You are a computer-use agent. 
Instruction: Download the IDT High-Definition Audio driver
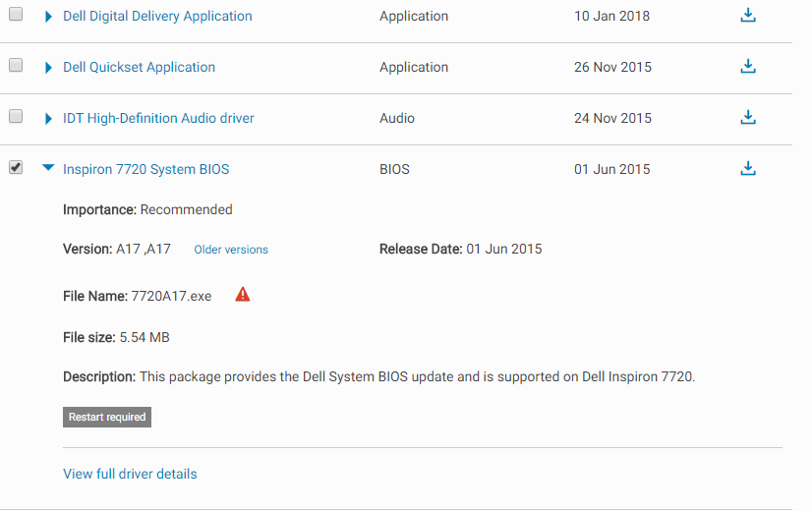[x=748, y=118]
